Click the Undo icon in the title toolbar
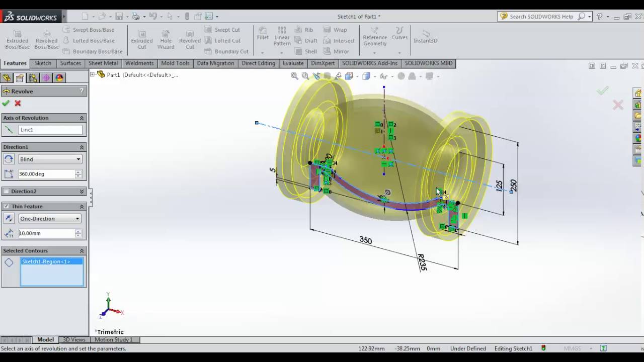 click(x=153, y=17)
